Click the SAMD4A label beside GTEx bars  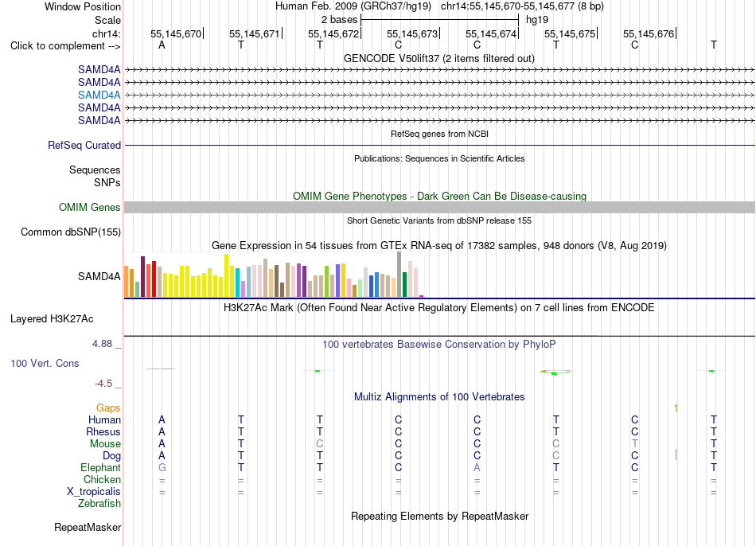[99, 276]
